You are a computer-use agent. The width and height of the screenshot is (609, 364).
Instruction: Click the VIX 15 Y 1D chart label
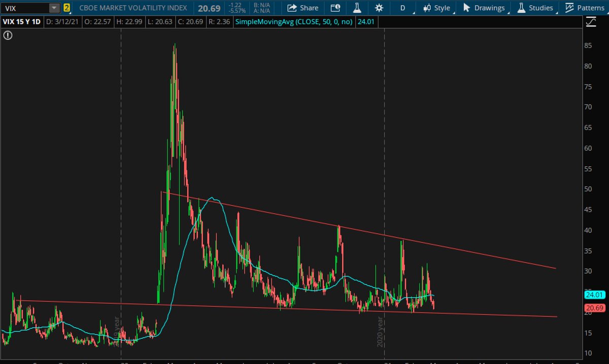point(21,22)
